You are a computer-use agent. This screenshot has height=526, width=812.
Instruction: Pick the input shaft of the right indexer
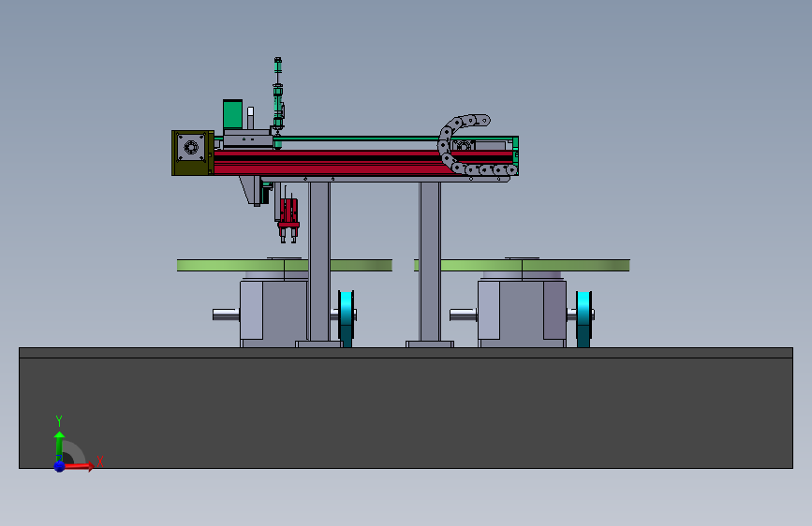click(x=464, y=314)
